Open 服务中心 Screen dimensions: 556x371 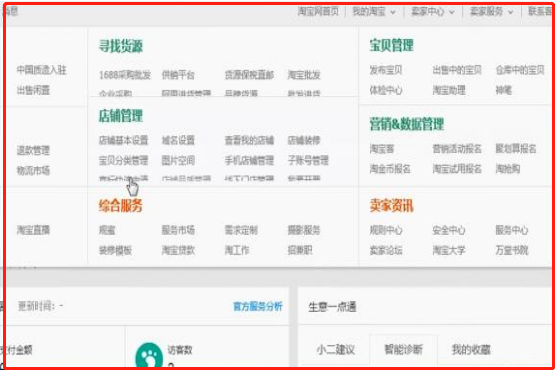click(x=512, y=230)
